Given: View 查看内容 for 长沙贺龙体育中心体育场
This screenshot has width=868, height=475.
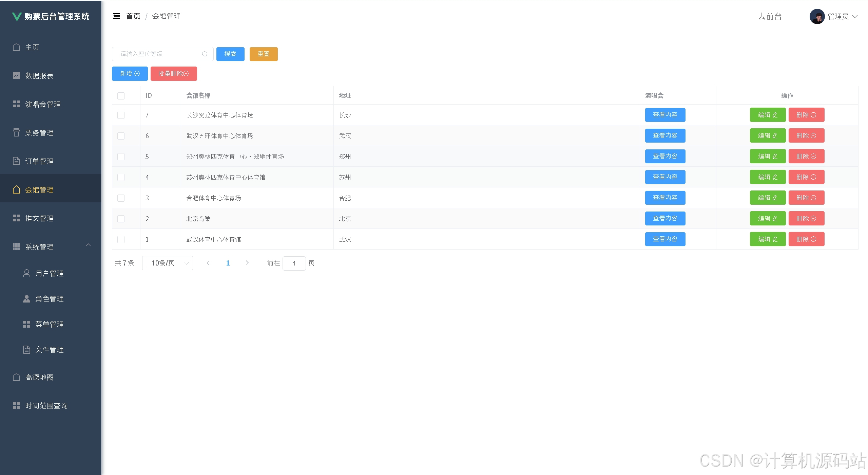Looking at the screenshot, I should 665,115.
